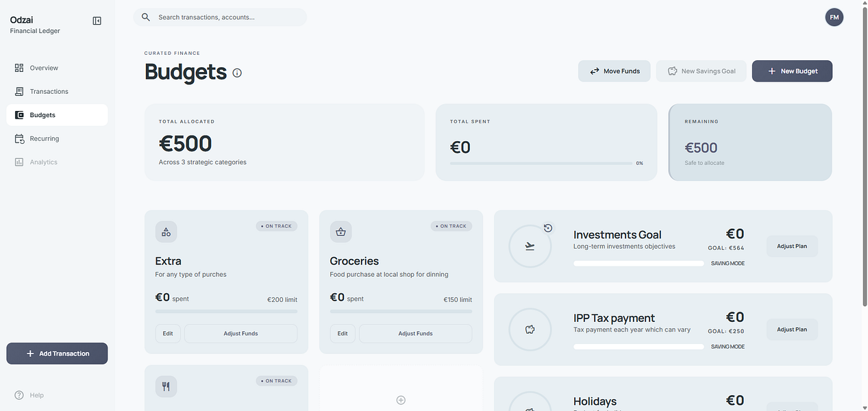Click the Move Funds button
This screenshot has width=868, height=411.
click(614, 71)
